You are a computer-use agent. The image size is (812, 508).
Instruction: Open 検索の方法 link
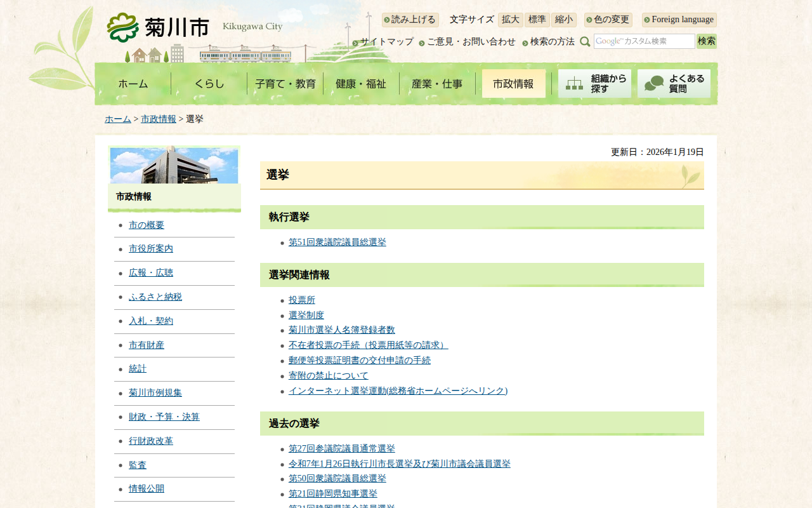553,42
